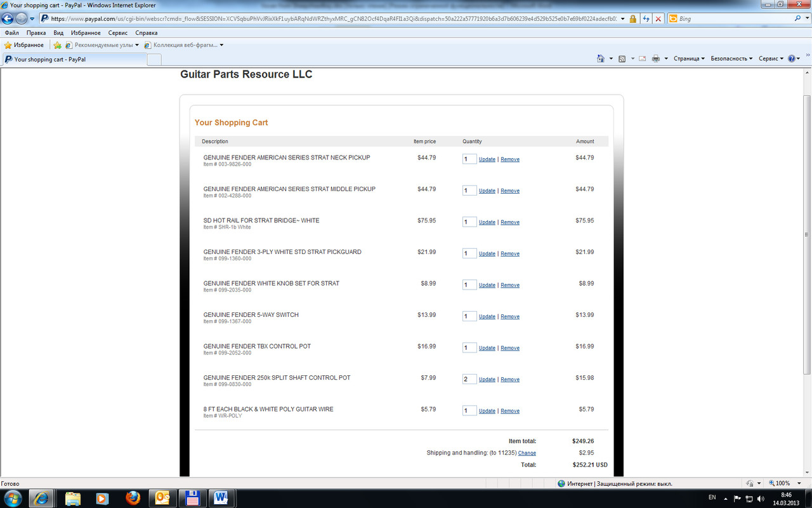This screenshot has width=812, height=508.
Task: Open the Вид menu
Action: pos(58,32)
